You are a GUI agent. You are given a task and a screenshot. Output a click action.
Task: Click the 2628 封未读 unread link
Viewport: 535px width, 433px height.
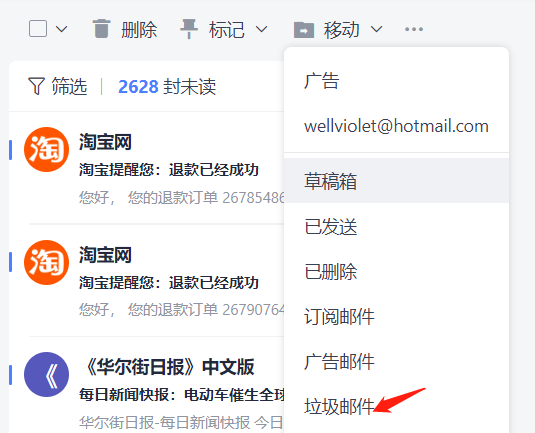click(x=167, y=86)
